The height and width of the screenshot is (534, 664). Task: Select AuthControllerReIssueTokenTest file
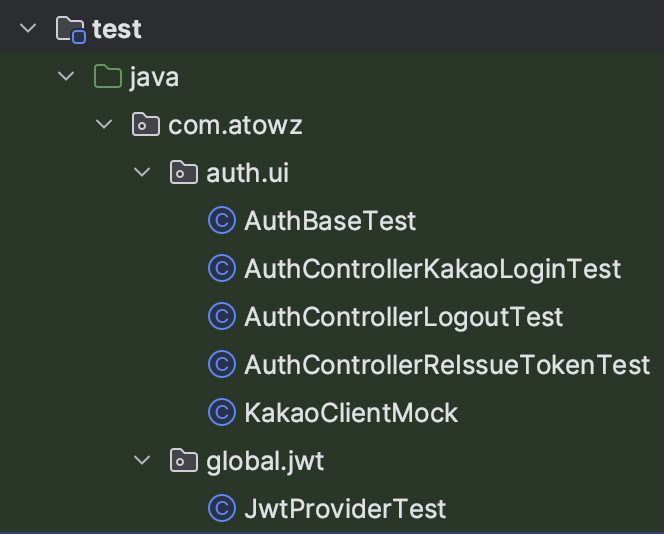pos(447,365)
